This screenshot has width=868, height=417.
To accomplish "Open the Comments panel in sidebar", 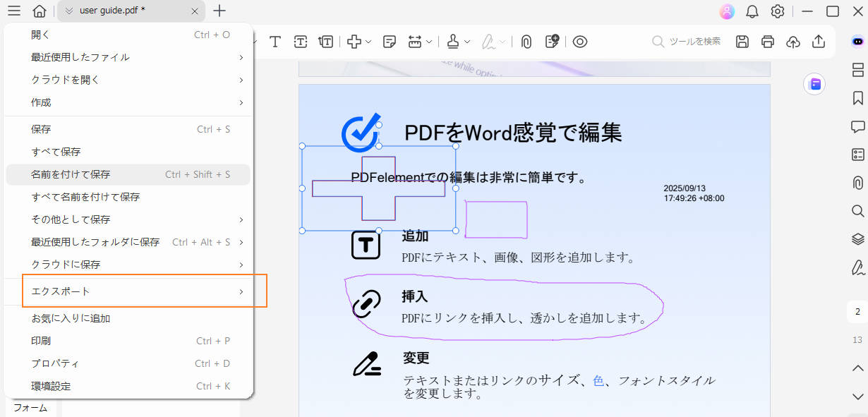I will click(858, 126).
